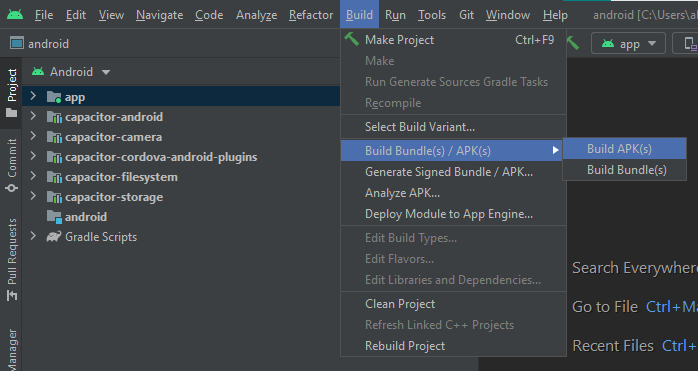
Task: Open the Pull Requests tool window
Action: click(x=12, y=260)
